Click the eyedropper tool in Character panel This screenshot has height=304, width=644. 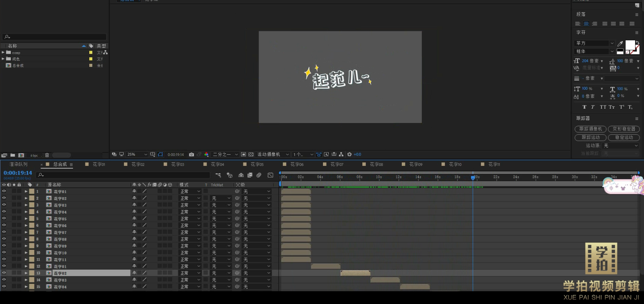pos(620,43)
